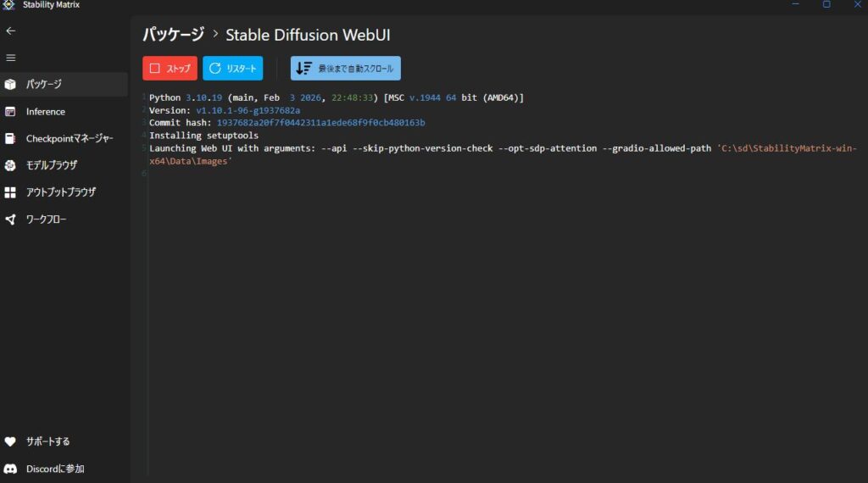Click the Python 3.10.19 console line
The image size is (868, 483).
tap(336, 97)
